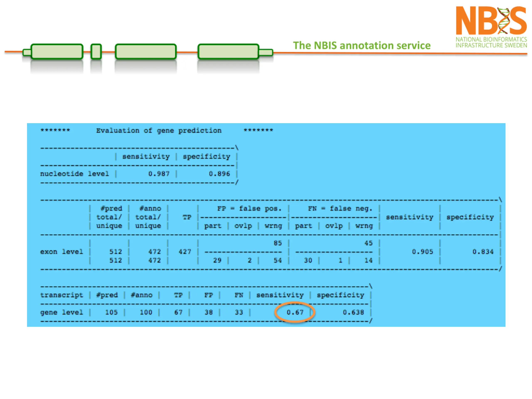Click exon level specificity value 0.834
Viewport: 532px width, 399px height.
[483, 252]
